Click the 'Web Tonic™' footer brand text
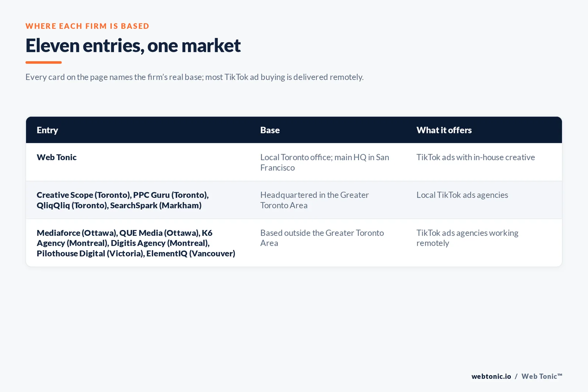 pos(542,376)
